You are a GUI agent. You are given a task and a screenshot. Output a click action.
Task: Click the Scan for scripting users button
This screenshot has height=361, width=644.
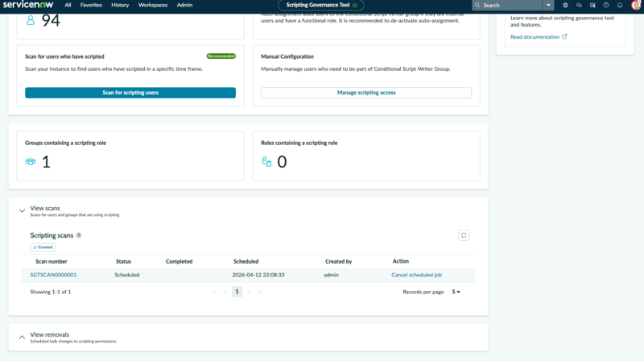[x=130, y=93]
